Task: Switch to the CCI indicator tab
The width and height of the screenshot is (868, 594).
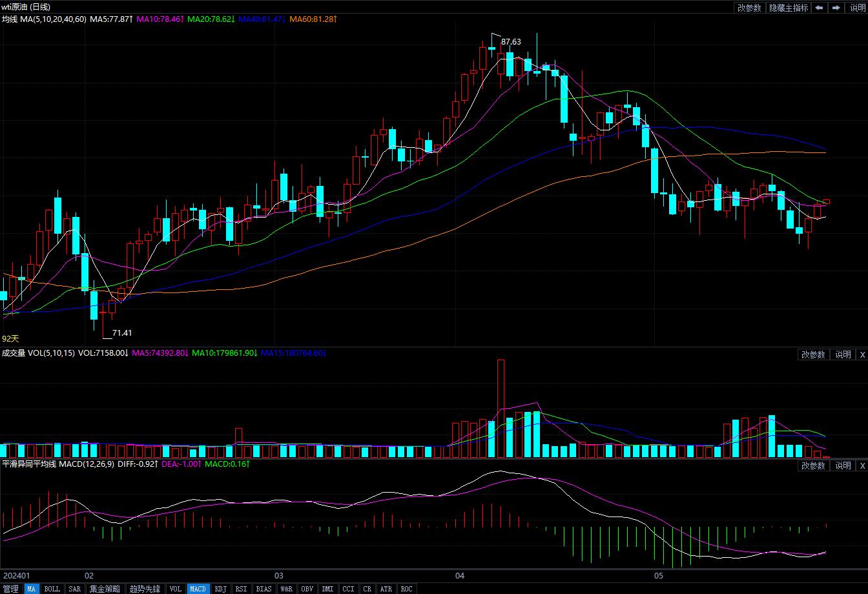Action: click(x=349, y=589)
